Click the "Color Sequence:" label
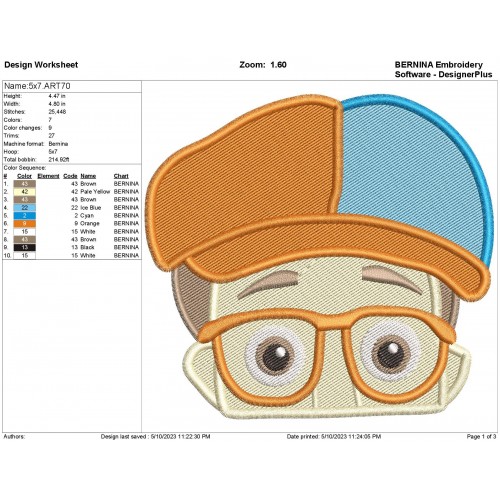Viewport: 500px width, 500px height. (x=25, y=168)
